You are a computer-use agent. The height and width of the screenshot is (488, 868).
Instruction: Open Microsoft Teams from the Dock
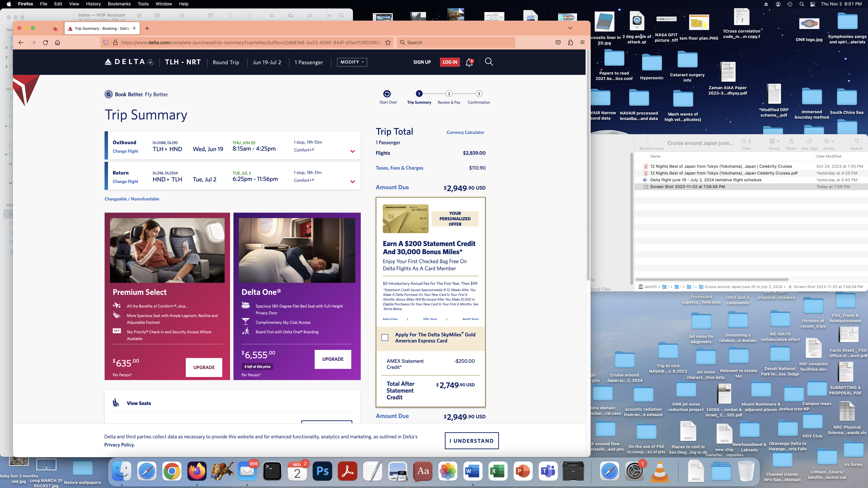click(548, 471)
